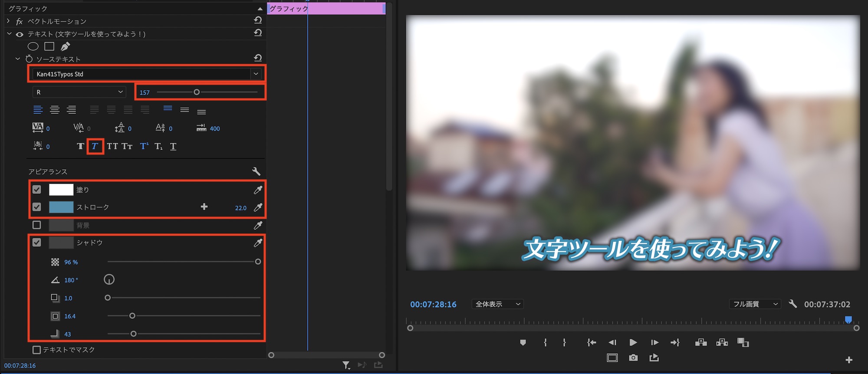Align text to the left
868x374 pixels.
(38, 110)
